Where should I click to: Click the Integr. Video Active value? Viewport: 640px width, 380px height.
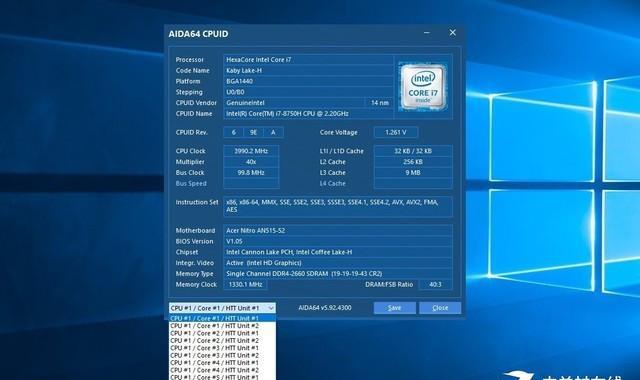(338, 263)
